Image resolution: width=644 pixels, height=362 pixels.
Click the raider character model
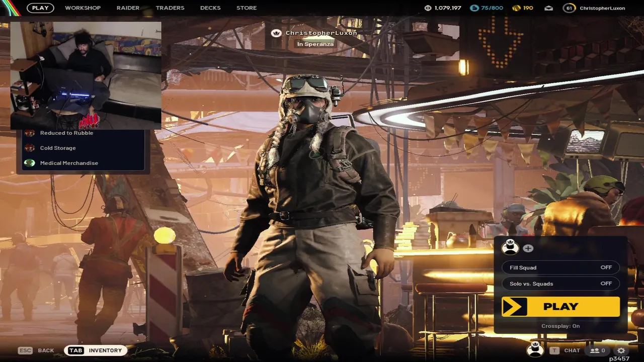point(314,216)
